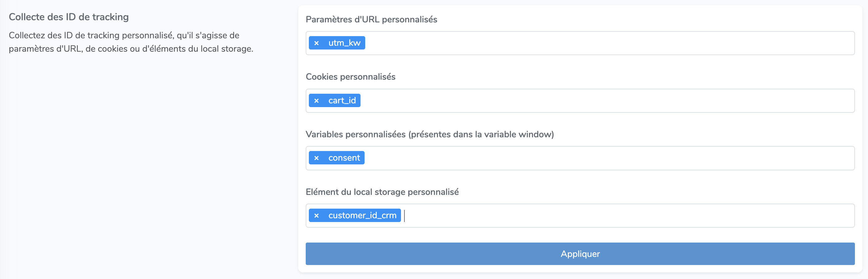Click the Appliquer button
868x279 pixels.
tap(580, 254)
